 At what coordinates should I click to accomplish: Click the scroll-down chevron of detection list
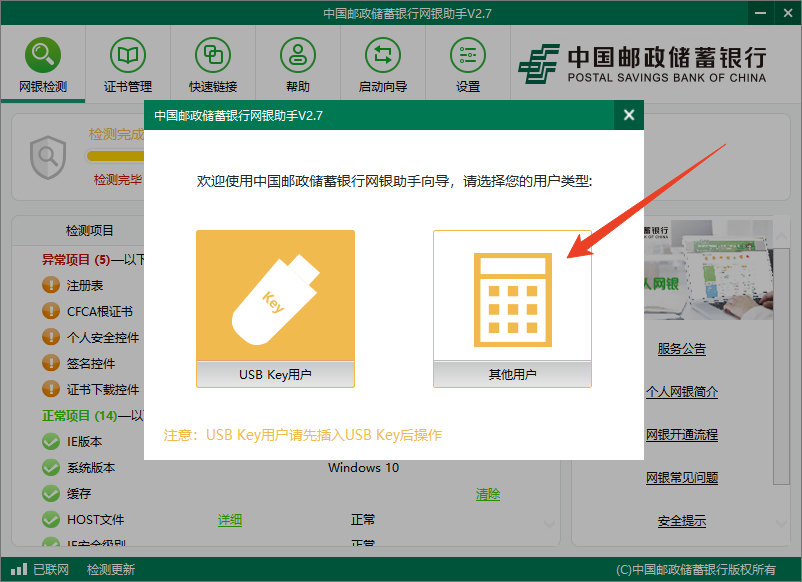click(549, 524)
